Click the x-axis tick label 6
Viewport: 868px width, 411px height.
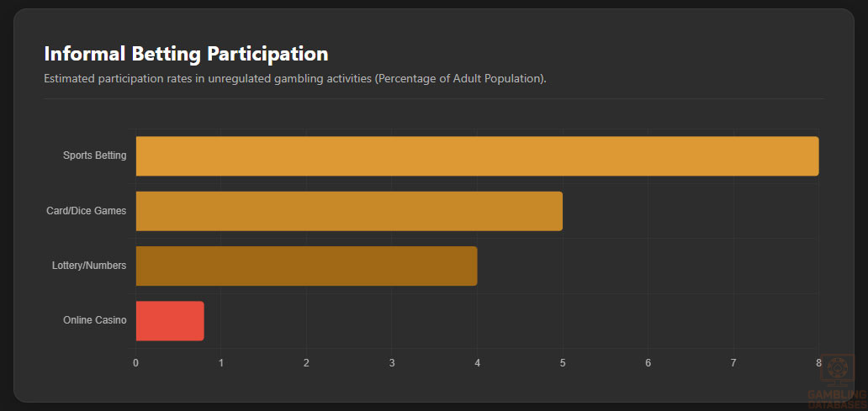[x=648, y=363]
